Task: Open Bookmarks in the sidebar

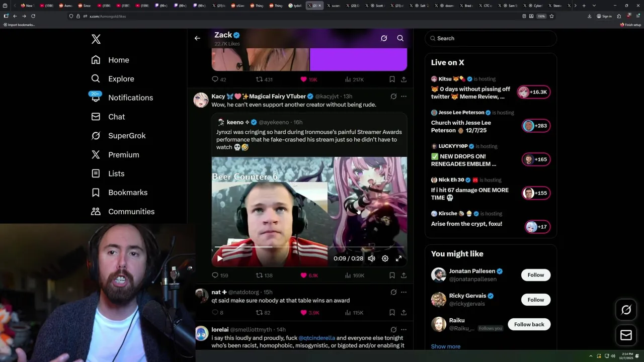Action: pos(119,193)
